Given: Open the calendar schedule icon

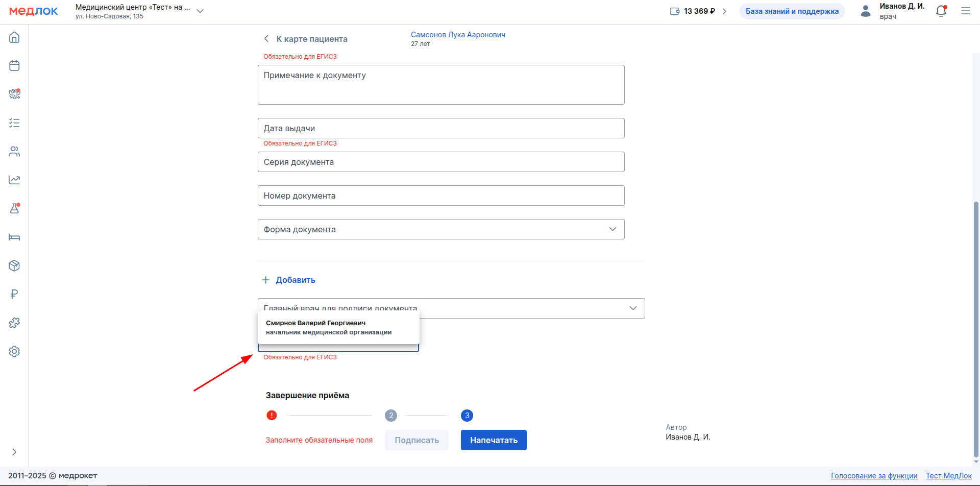Looking at the screenshot, I should pos(14,66).
